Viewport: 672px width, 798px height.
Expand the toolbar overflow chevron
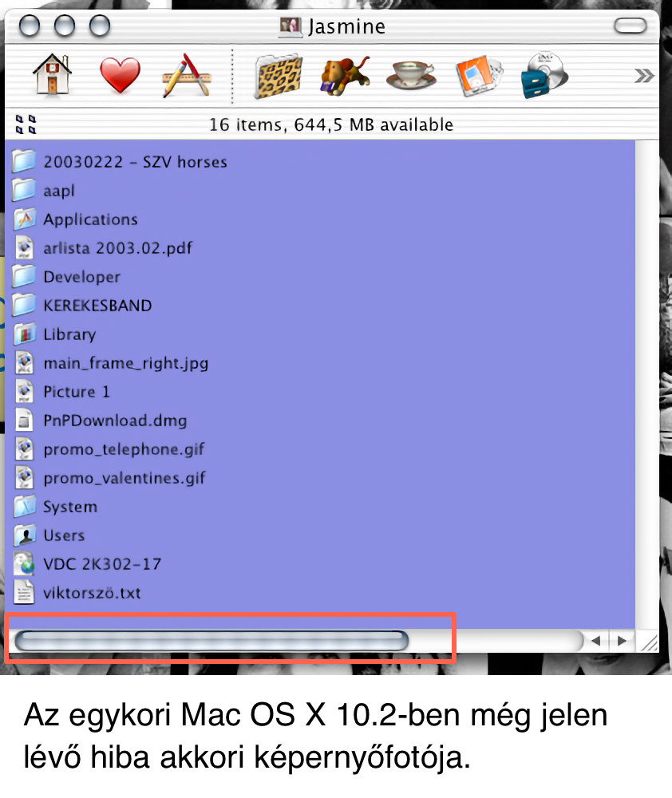point(643,76)
